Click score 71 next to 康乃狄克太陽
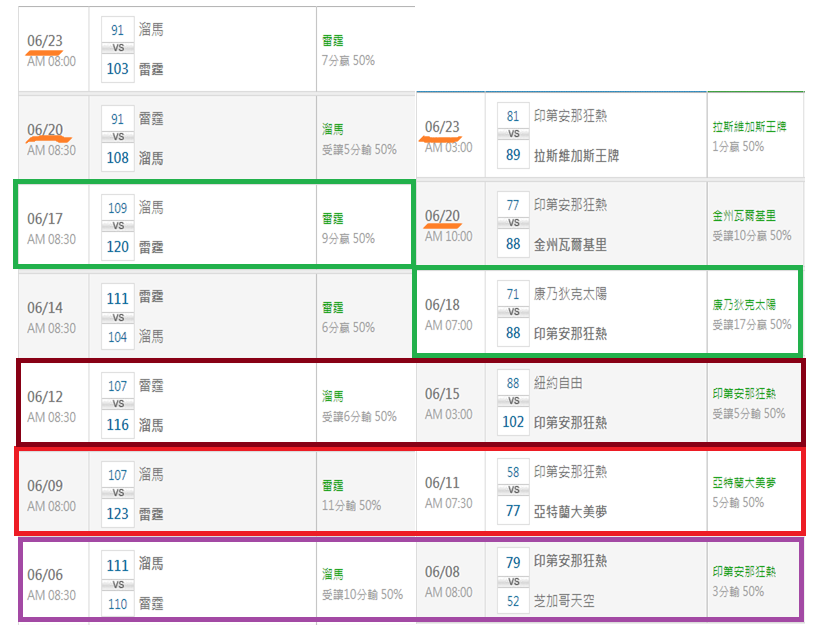 [513, 294]
